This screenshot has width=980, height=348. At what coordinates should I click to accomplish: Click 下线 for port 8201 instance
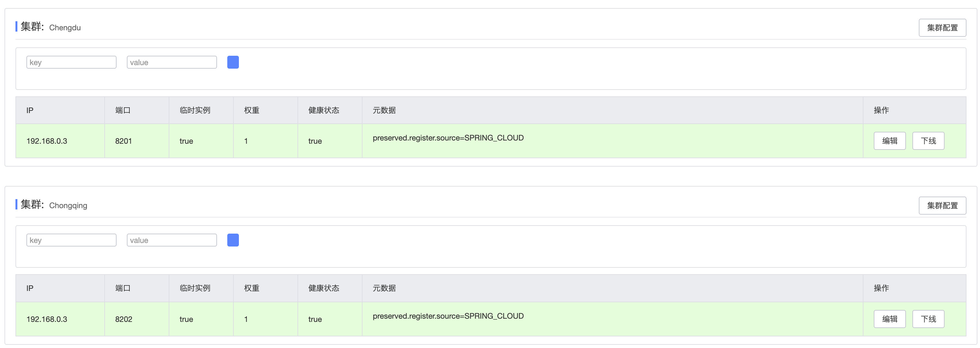pos(928,141)
